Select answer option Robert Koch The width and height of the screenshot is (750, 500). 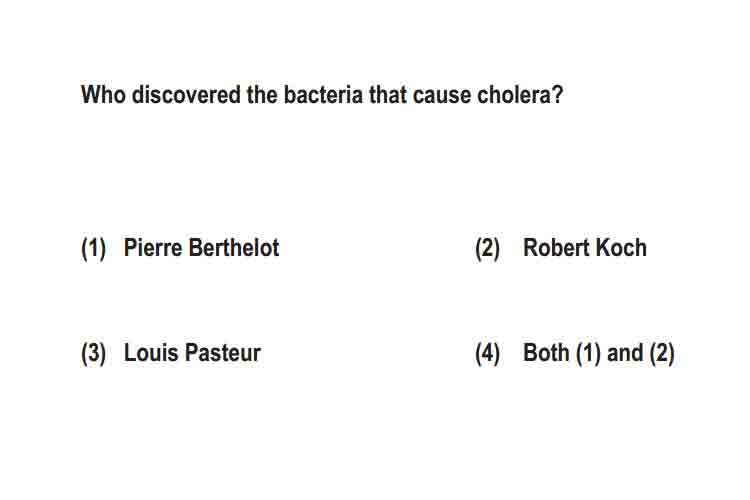(x=585, y=248)
